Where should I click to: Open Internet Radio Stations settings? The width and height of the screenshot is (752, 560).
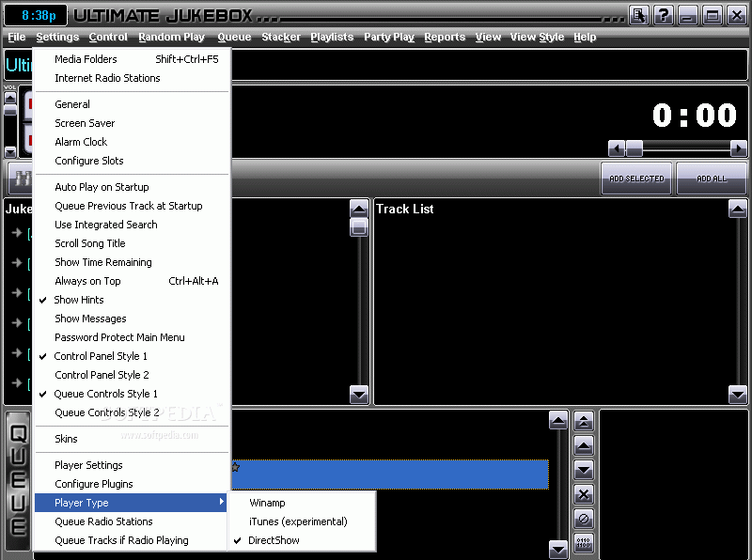tap(132, 78)
